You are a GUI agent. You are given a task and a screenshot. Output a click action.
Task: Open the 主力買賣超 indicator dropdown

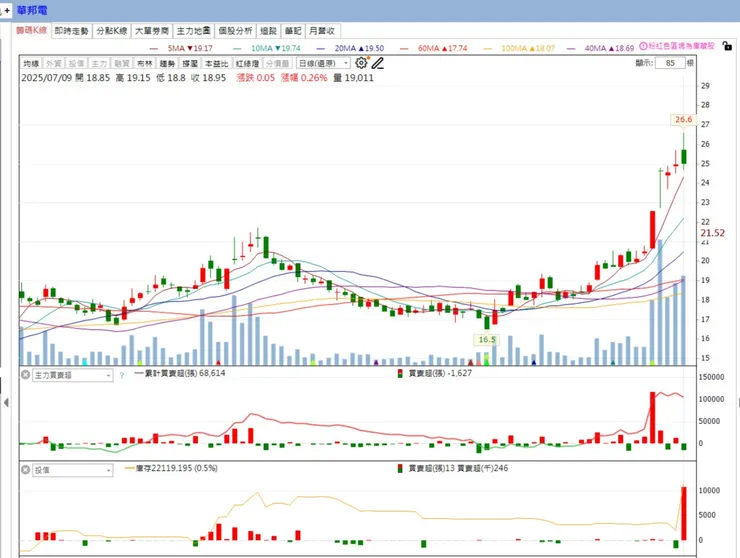point(73,375)
